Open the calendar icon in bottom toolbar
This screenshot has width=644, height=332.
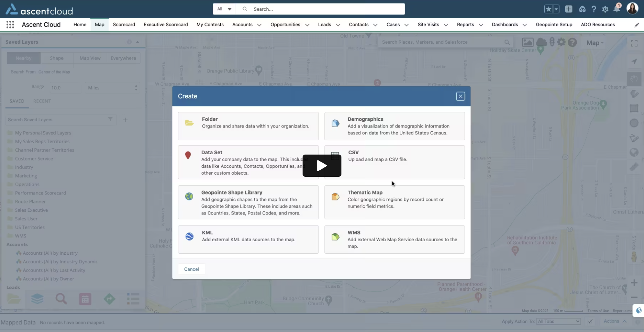click(85, 299)
